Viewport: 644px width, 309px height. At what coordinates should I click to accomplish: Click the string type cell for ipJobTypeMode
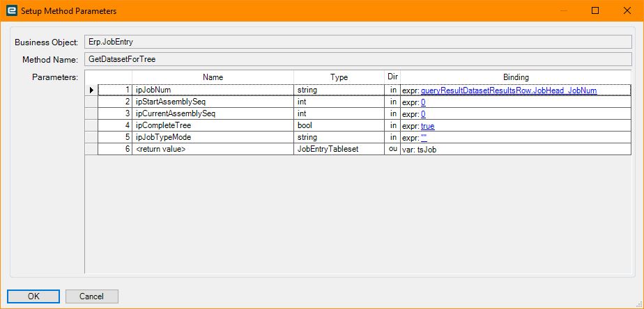pos(339,138)
